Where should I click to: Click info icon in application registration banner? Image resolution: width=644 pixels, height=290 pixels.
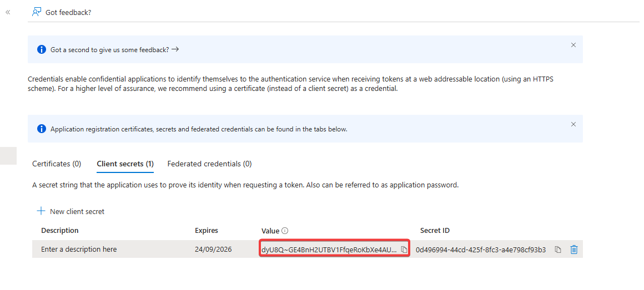click(41, 129)
